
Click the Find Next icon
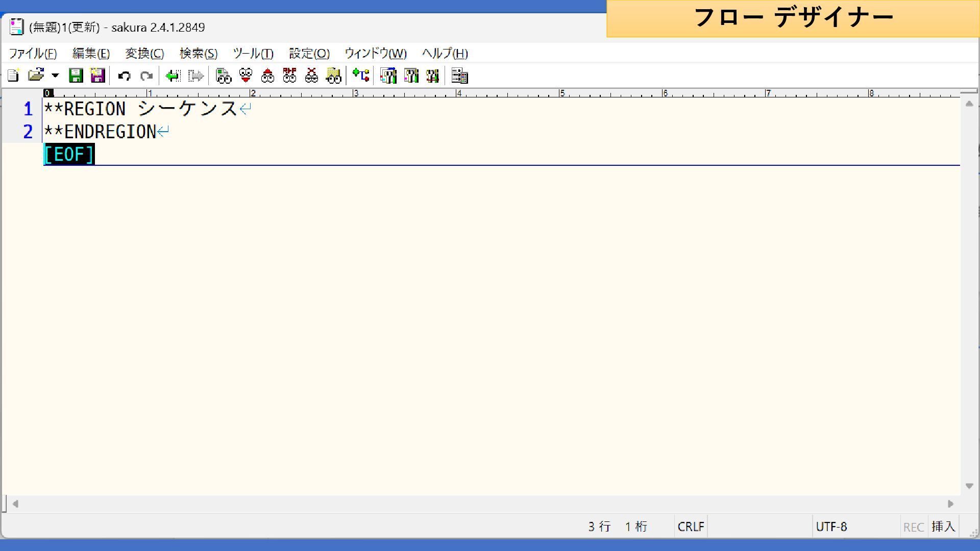[246, 76]
